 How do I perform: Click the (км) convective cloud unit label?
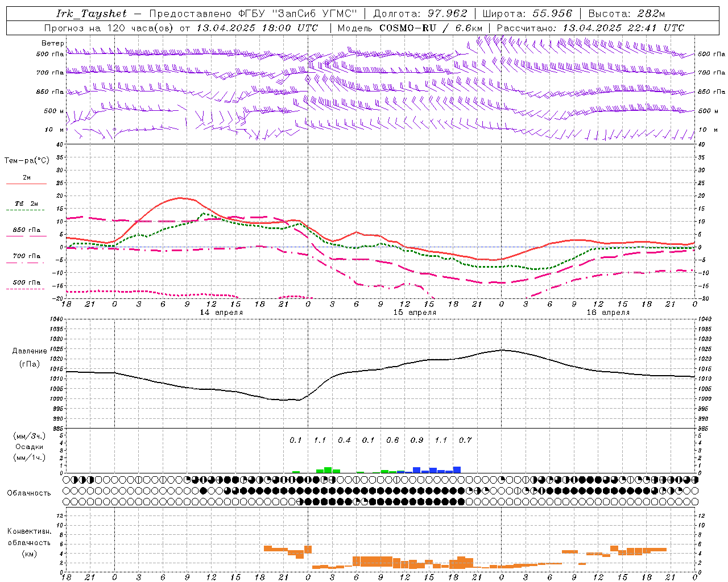coord(29,554)
